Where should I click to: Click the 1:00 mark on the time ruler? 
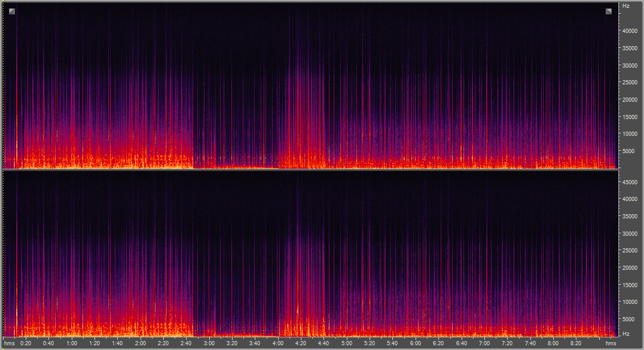[x=72, y=343]
